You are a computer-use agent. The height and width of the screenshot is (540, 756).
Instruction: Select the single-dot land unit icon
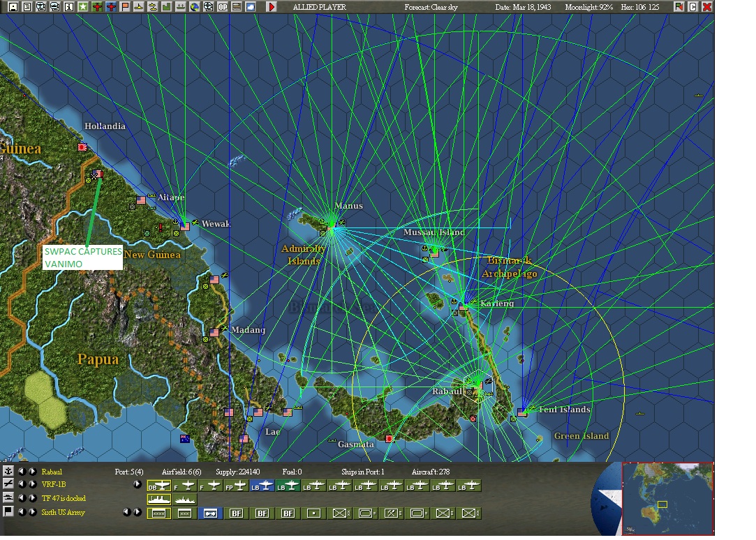[x=314, y=513]
